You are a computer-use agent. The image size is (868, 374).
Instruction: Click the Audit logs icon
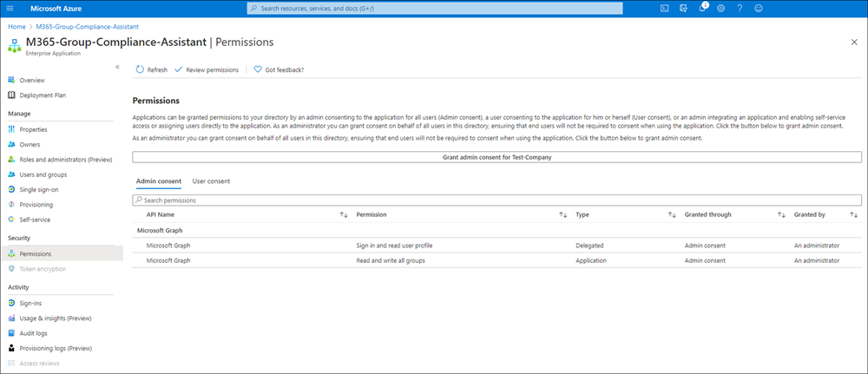point(11,333)
